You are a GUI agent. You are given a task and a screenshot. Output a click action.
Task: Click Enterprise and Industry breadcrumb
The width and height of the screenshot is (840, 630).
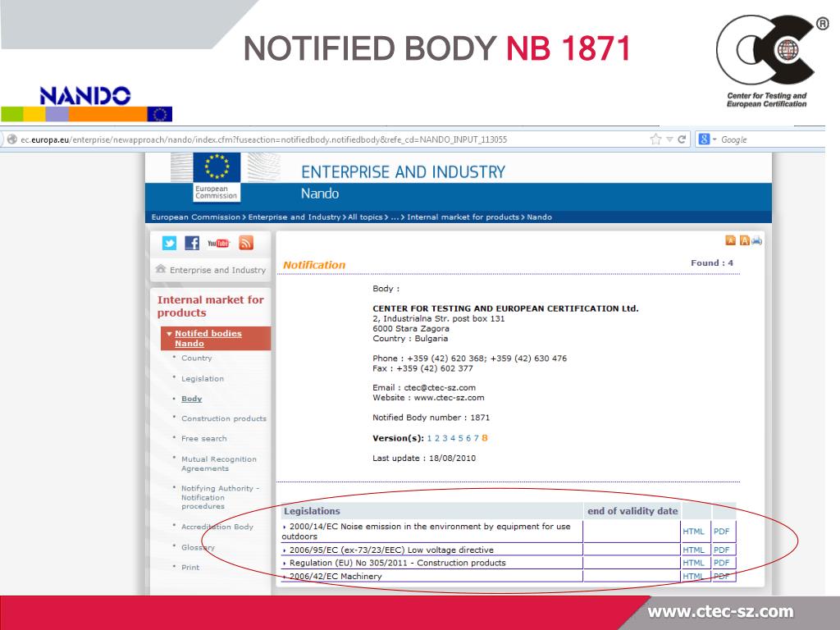pos(294,217)
